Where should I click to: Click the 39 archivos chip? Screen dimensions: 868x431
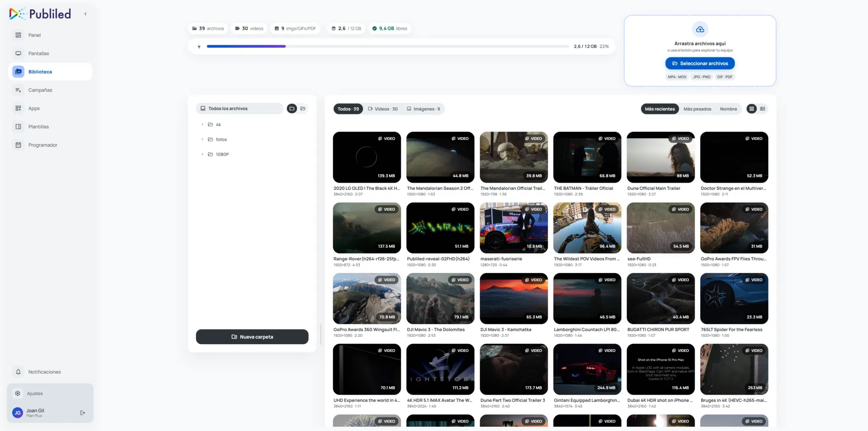[208, 28]
